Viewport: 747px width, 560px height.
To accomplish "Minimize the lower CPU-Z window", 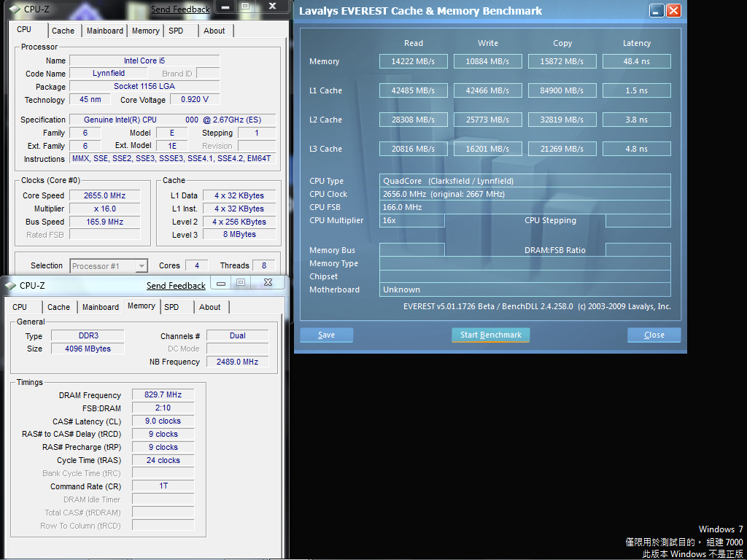I will (220, 282).
